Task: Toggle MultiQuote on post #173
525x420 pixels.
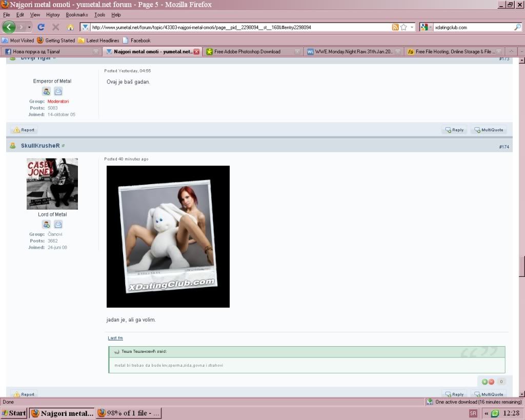Action: (x=489, y=130)
